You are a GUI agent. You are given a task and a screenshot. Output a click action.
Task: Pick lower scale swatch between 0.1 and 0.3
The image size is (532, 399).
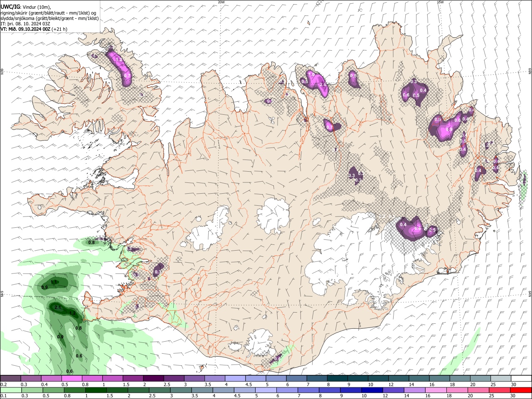coord(10,390)
